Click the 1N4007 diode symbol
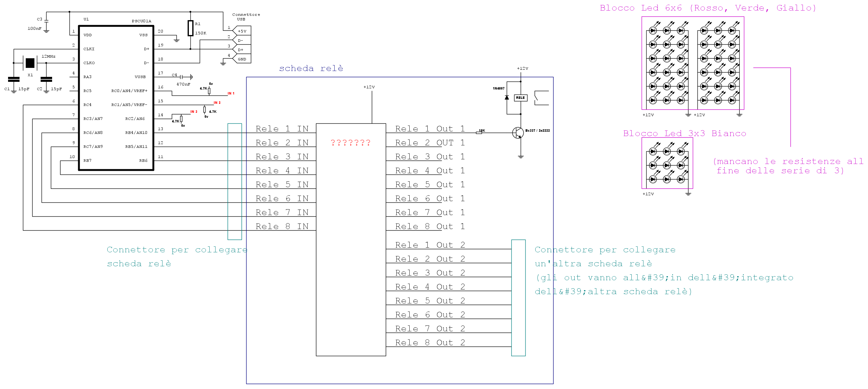868x389 pixels. (x=507, y=98)
